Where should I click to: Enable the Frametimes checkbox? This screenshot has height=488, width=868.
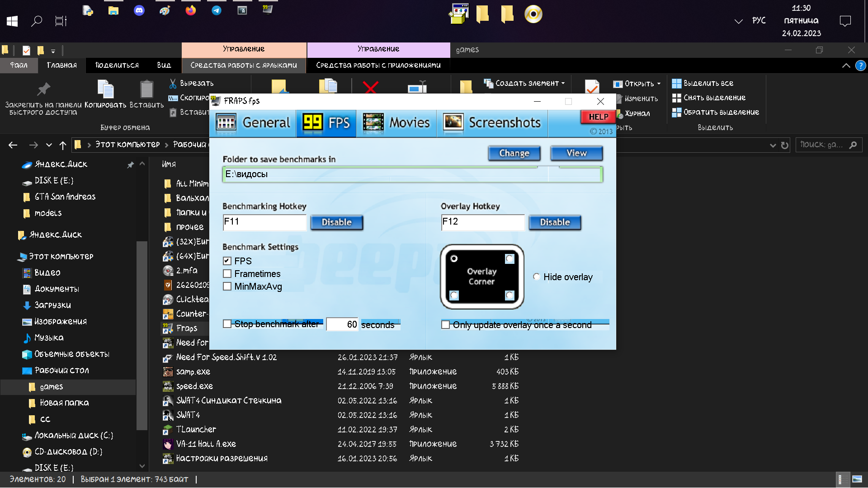pyautogui.click(x=227, y=274)
